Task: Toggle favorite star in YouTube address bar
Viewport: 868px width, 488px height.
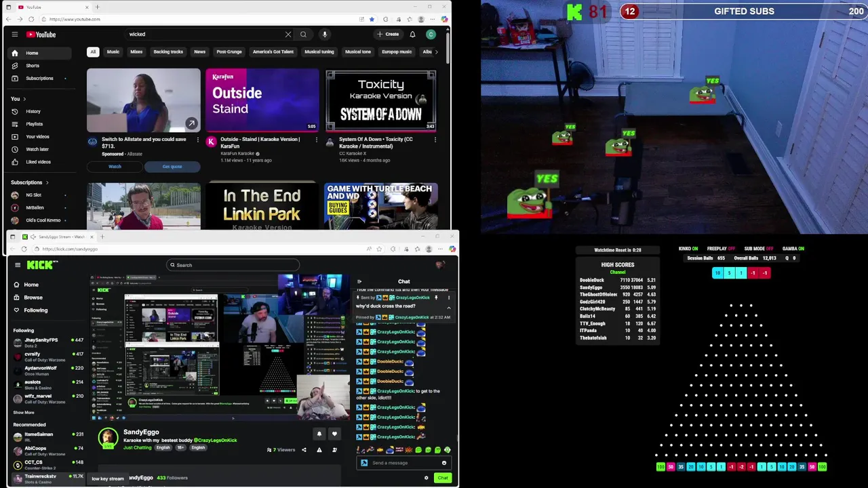Action: 372,19
